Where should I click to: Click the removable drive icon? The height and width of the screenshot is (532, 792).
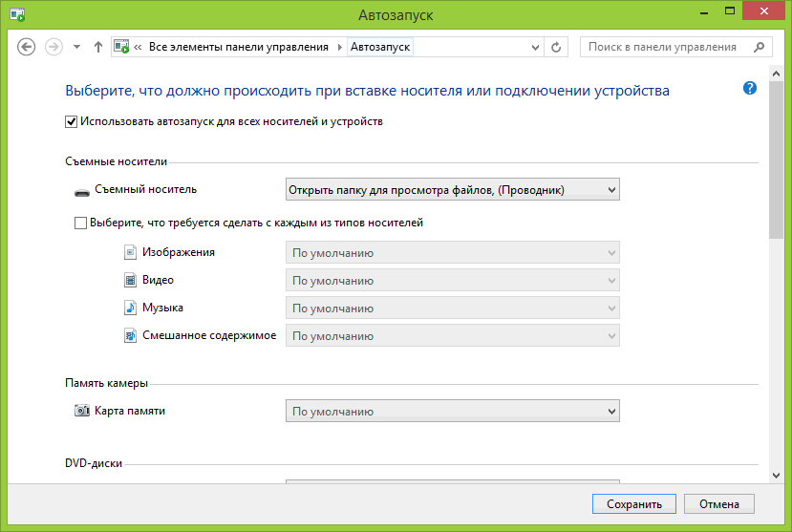point(81,191)
